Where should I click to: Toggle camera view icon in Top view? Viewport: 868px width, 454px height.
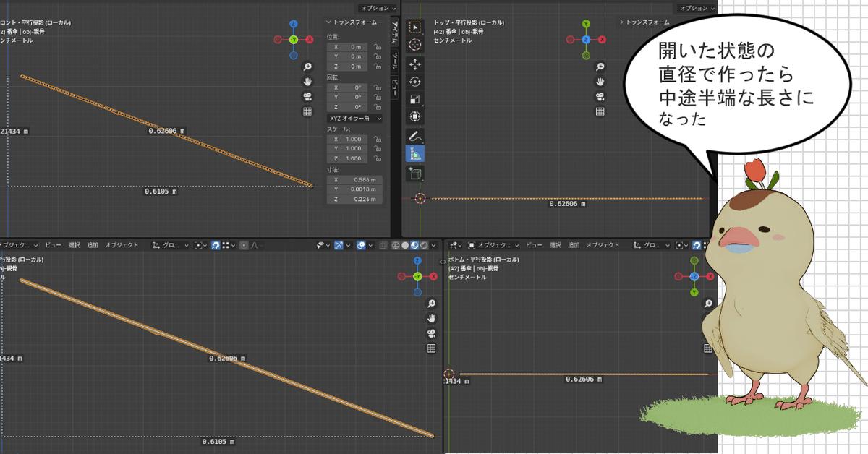[600, 97]
